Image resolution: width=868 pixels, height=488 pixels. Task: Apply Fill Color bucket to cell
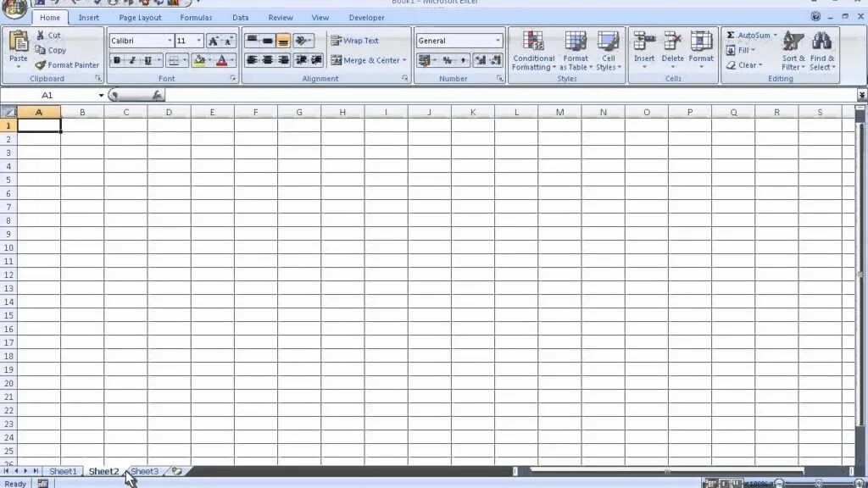pyautogui.click(x=199, y=60)
